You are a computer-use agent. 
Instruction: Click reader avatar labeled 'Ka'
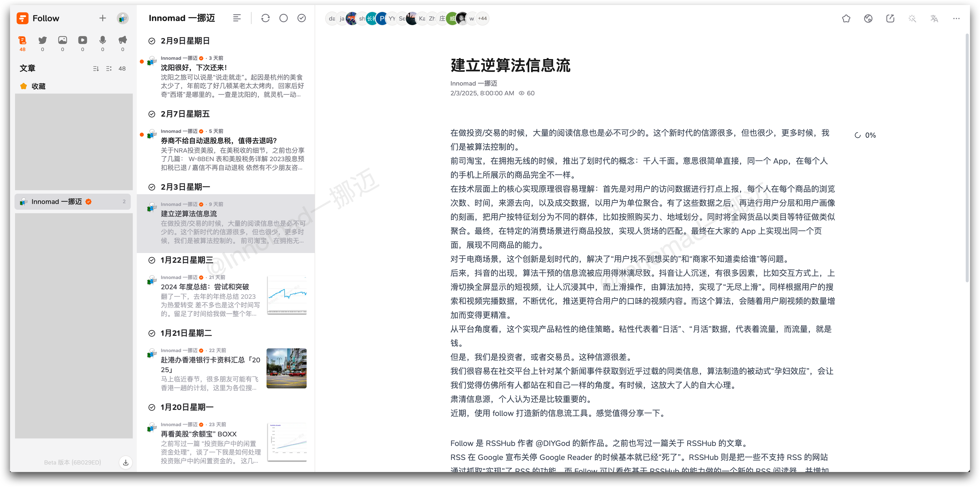(x=422, y=18)
